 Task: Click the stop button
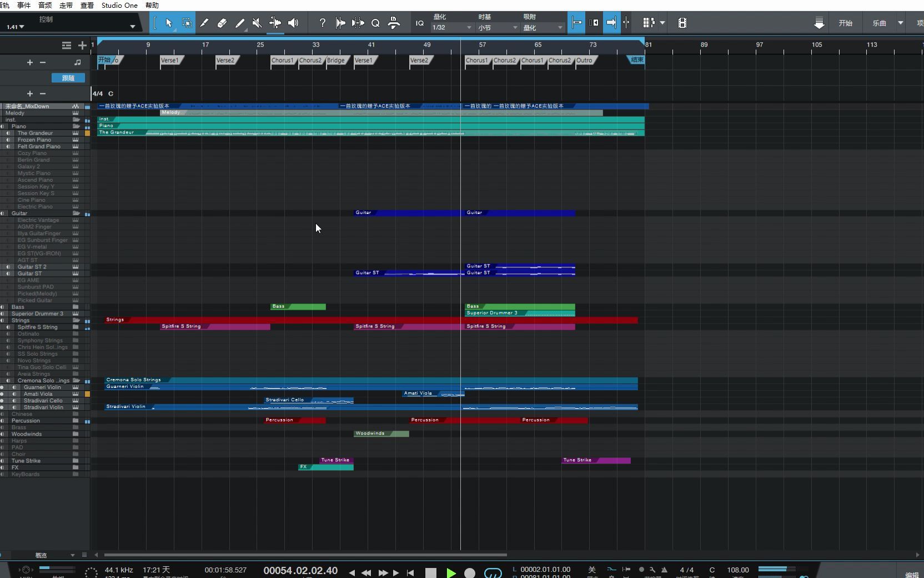431,572
